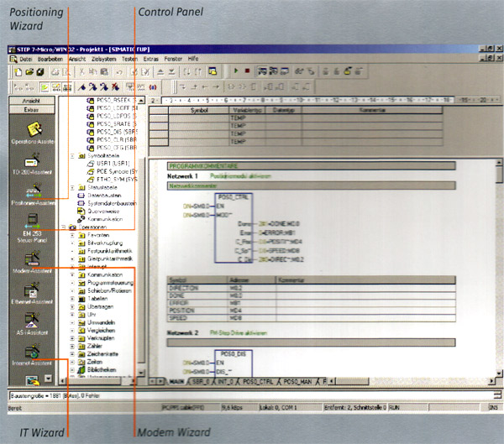Upload program with the up-arrow icon
Image resolution: width=504 pixels, height=444 pixels.
pos(160,71)
